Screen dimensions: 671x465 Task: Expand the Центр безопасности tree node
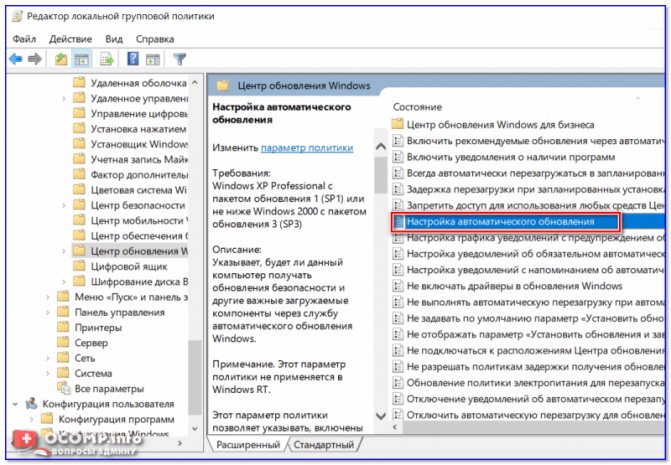pos(64,205)
